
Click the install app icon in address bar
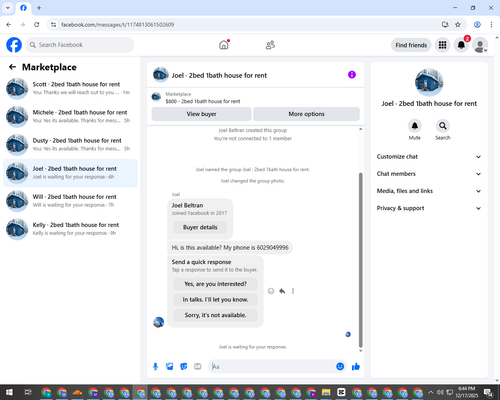(x=445, y=25)
